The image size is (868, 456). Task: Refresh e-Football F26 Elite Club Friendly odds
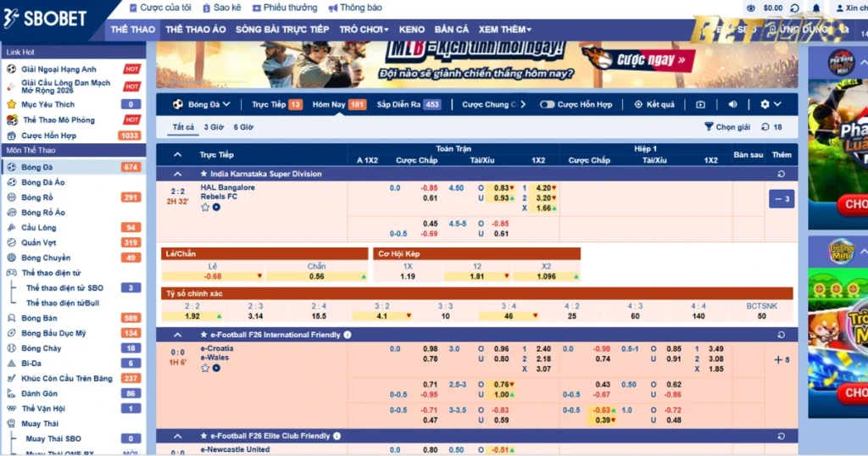[781, 436]
